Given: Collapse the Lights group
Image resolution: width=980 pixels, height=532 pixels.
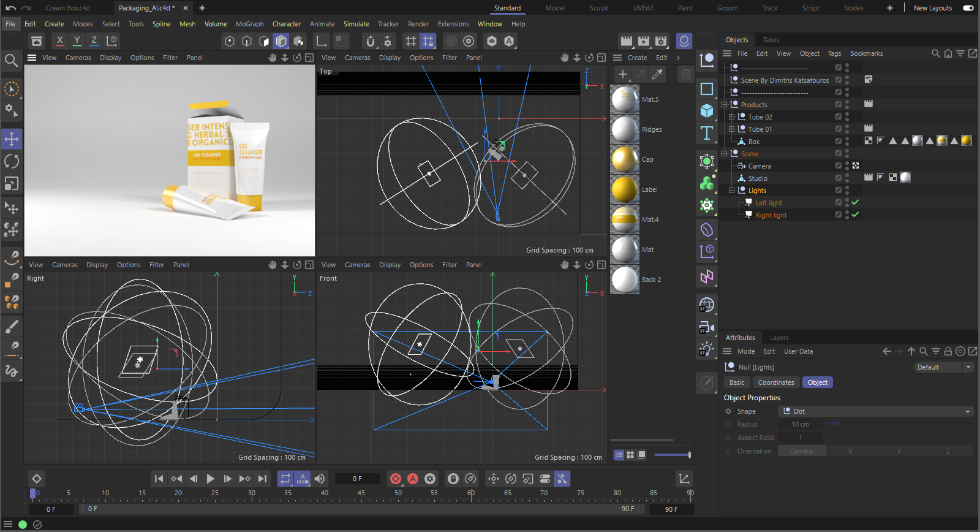Looking at the screenshot, I should (x=731, y=190).
